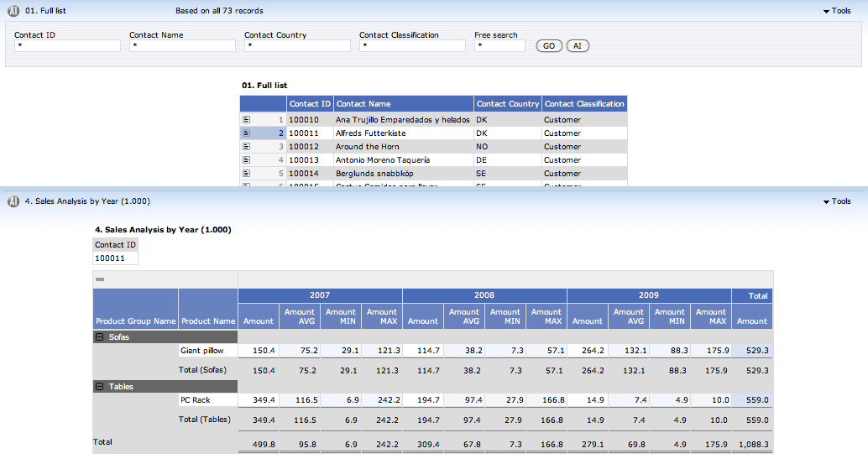Sort by Contact Name column header
Screen dimensions: 868x464
pyautogui.click(x=363, y=104)
